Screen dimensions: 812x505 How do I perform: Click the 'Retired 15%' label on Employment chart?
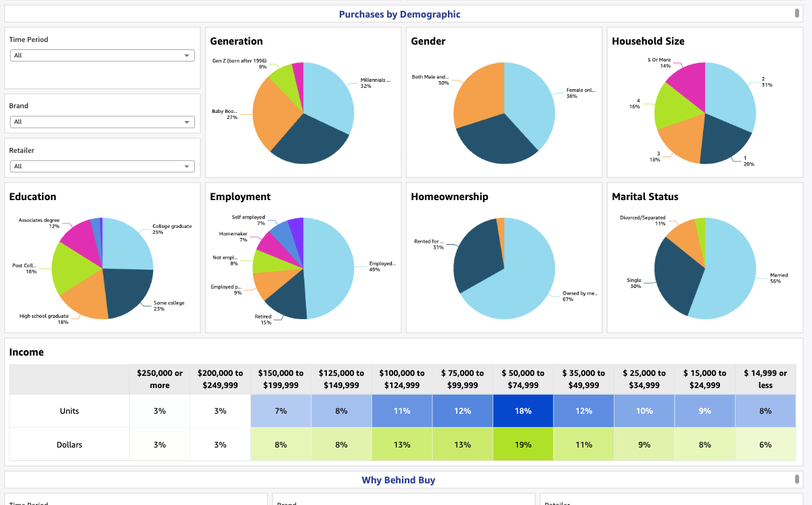coord(264,320)
